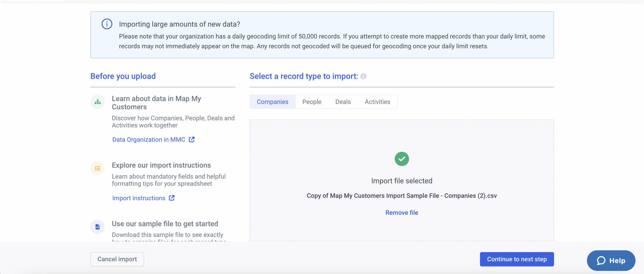Click the daily geocoding limit notice paragraph

(x=332, y=41)
